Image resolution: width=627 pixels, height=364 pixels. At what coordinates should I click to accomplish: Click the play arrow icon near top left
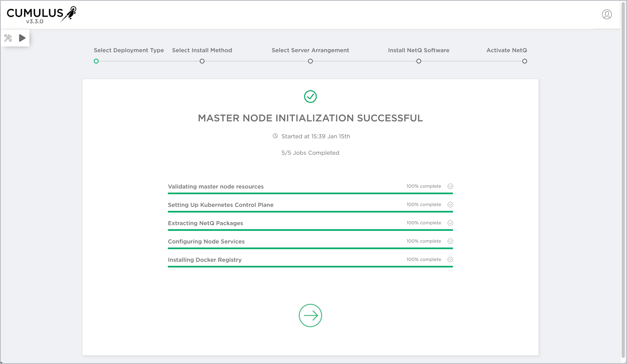pyautogui.click(x=21, y=38)
